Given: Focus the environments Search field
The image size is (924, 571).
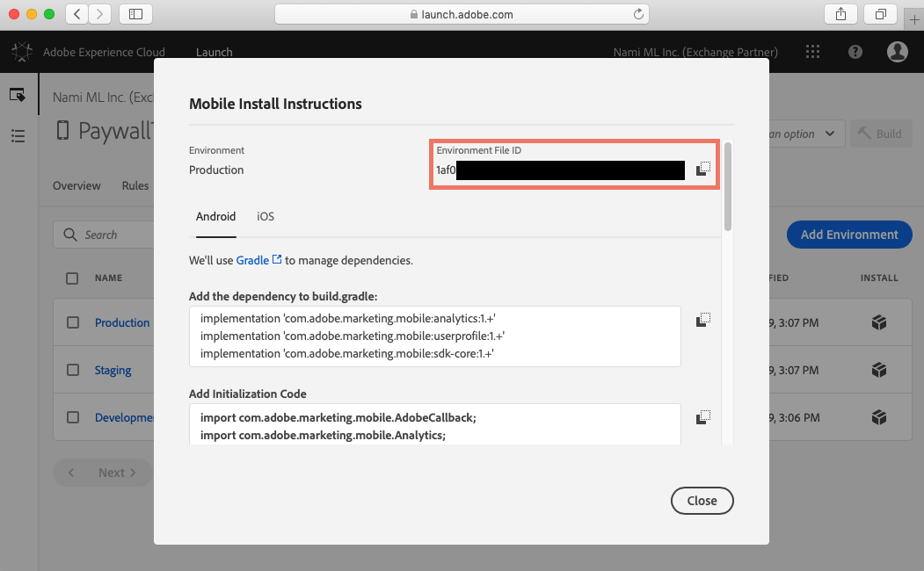Looking at the screenshot, I should (x=104, y=235).
